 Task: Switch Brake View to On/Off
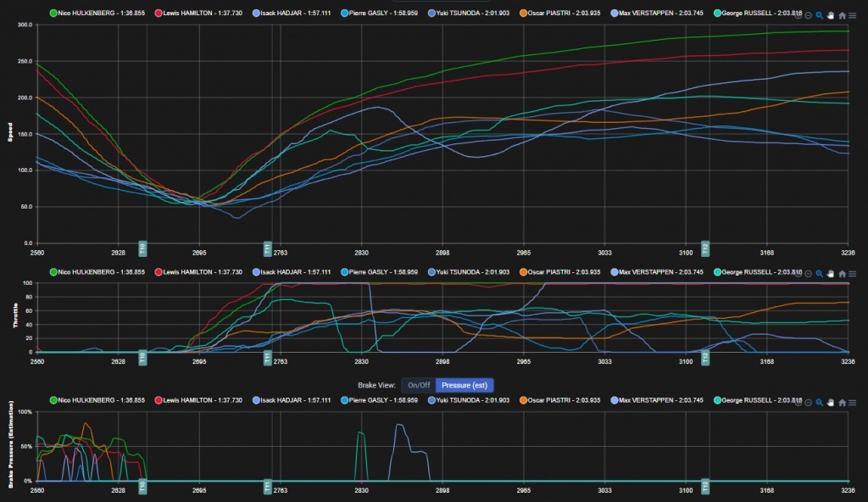click(x=419, y=385)
